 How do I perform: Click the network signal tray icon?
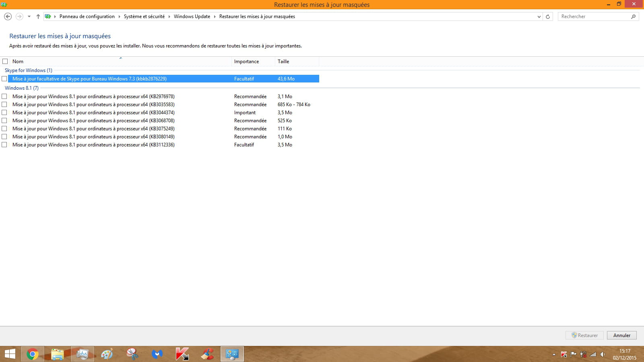[x=593, y=354]
